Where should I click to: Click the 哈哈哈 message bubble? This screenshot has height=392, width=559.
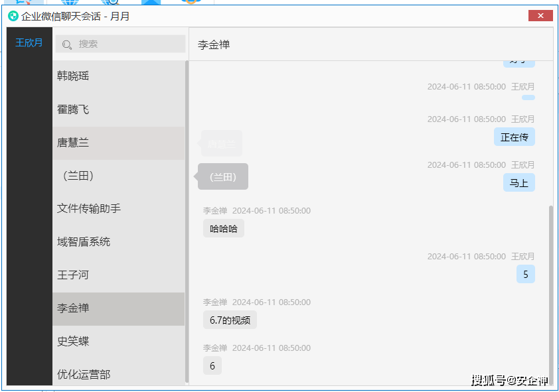tap(224, 229)
